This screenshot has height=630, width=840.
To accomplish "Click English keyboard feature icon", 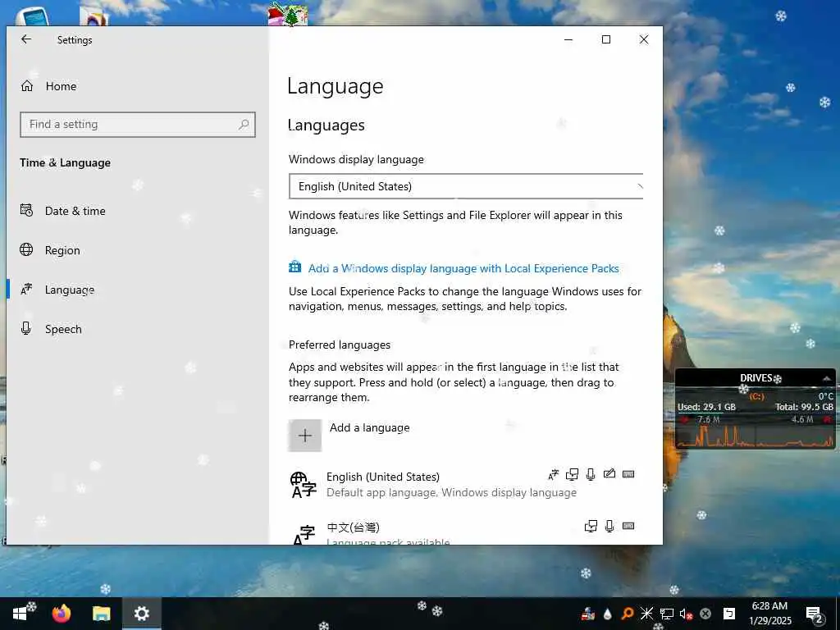I will pos(628,474).
